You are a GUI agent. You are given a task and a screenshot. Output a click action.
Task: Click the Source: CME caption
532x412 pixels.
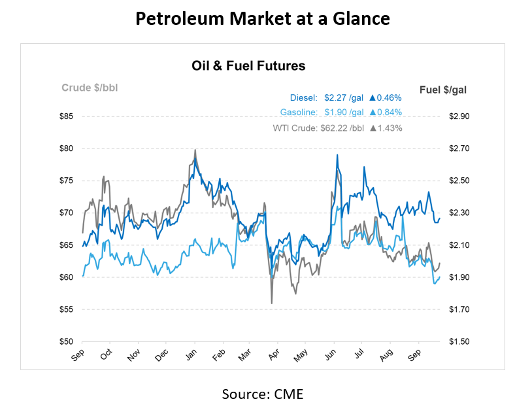[263, 394]
